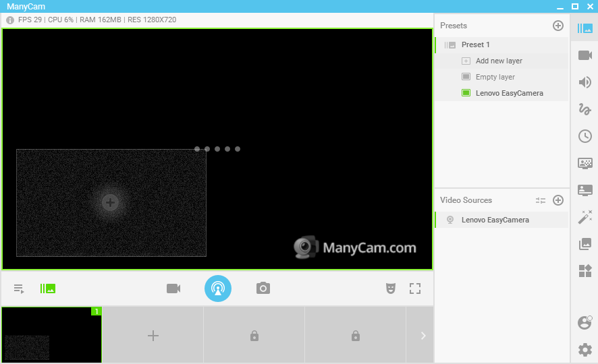This screenshot has width=598, height=364.
Task: Click the first locked preset slot
Action: click(x=254, y=336)
